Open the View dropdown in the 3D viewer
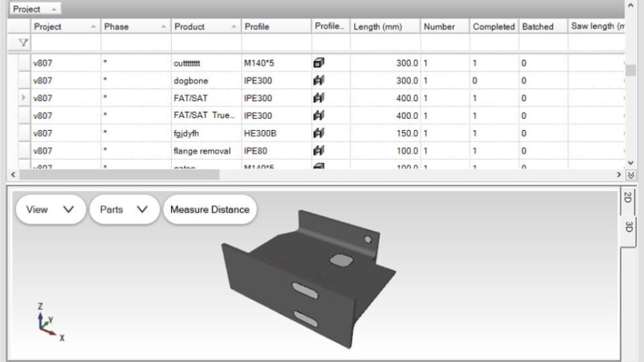The height and width of the screenshot is (362, 644). pos(50,210)
